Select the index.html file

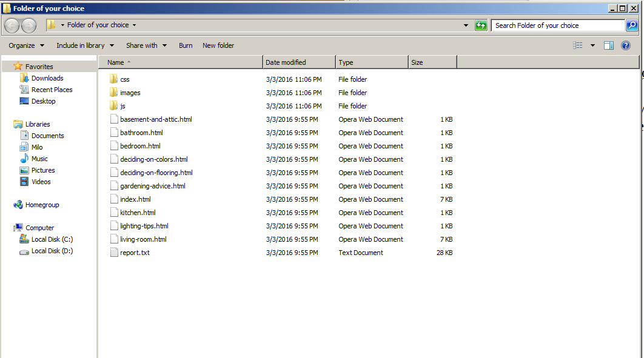click(135, 199)
